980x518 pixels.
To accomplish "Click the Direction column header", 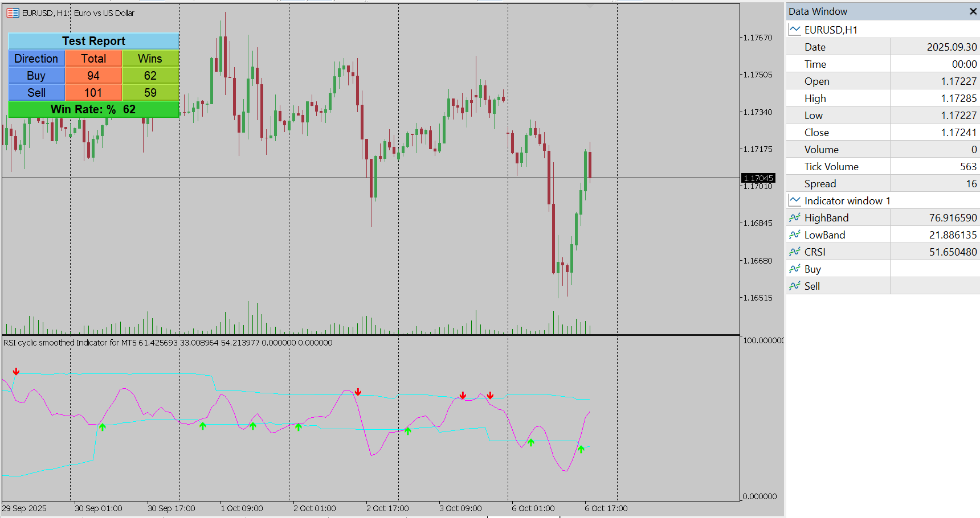I will (x=36, y=59).
